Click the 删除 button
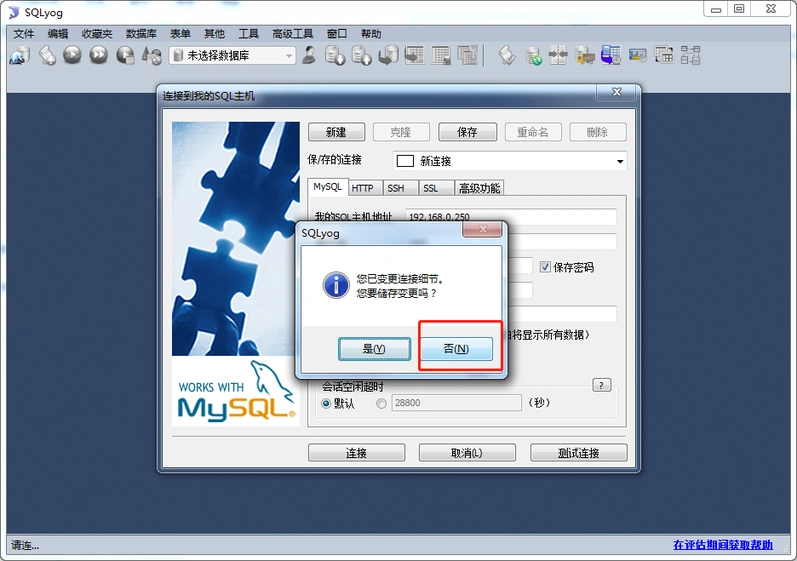Screen dimensions: 797x561 pos(598,132)
